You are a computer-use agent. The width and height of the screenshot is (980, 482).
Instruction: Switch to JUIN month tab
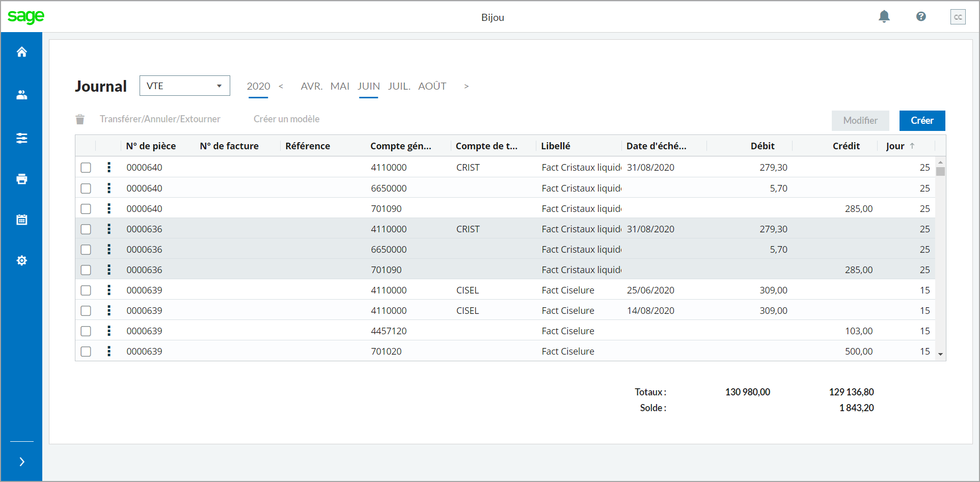coord(369,86)
